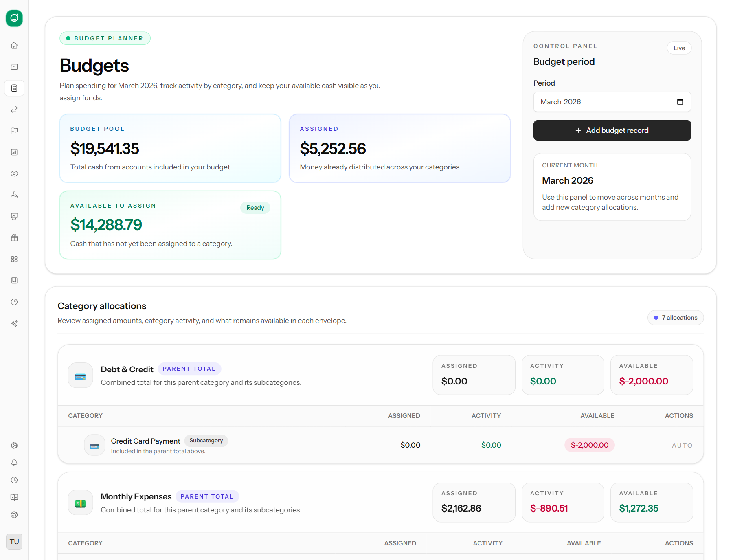This screenshot has width=733, height=560.
Task: Click the Debt & Credit Available value $-2,000.00 card
Action: (x=652, y=375)
